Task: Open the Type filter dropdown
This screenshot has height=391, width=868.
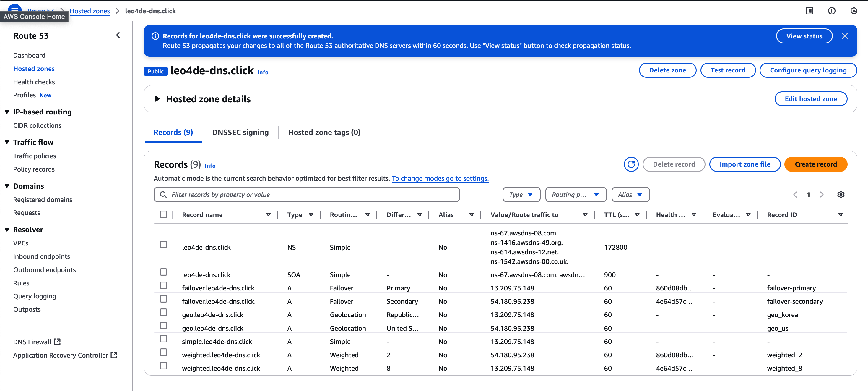Action: pos(521,194)
